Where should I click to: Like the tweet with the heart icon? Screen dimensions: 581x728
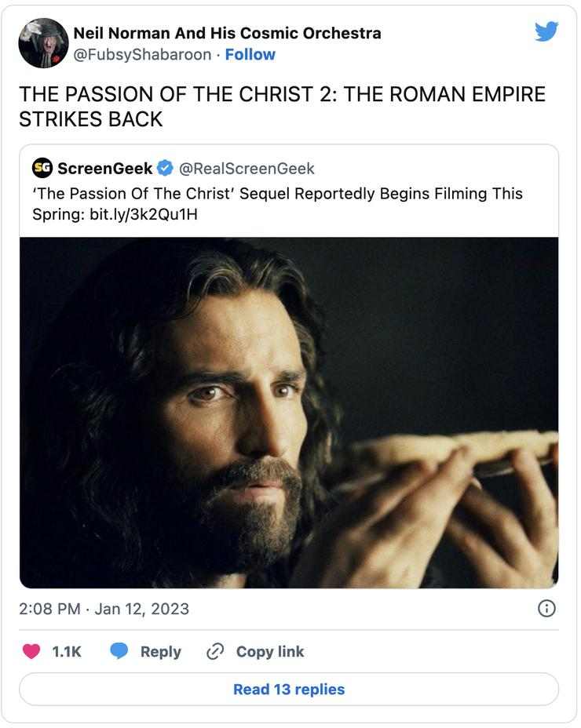(31, 651)
